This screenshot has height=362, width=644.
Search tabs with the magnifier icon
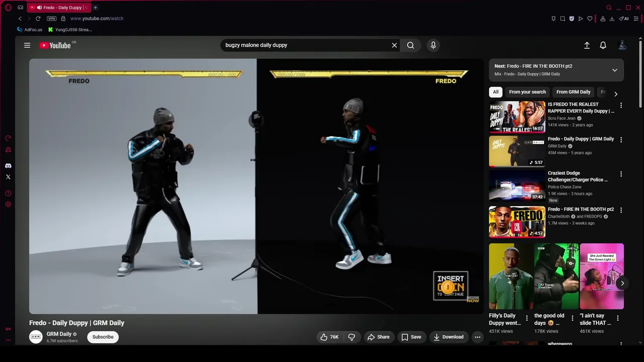pos(609,8)
